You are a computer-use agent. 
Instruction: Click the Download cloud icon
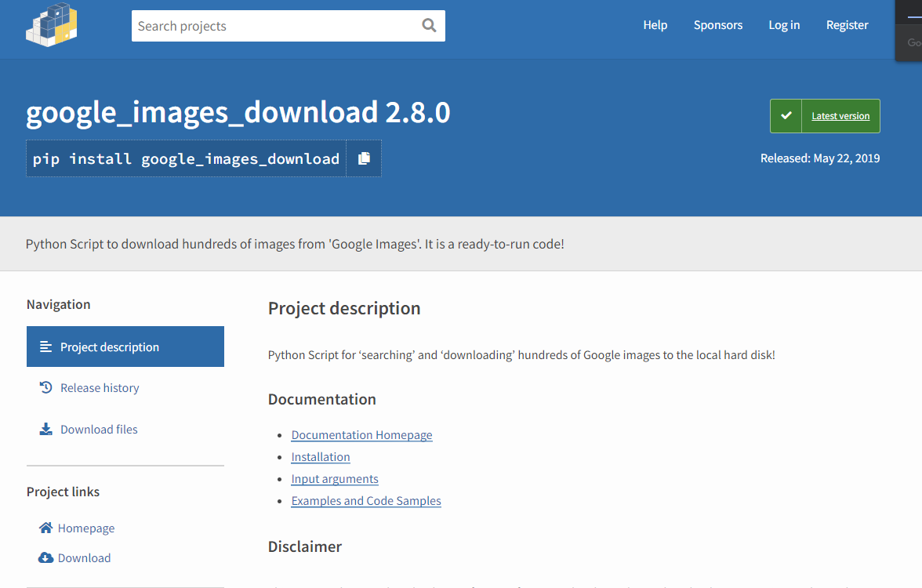coord(45,557)
